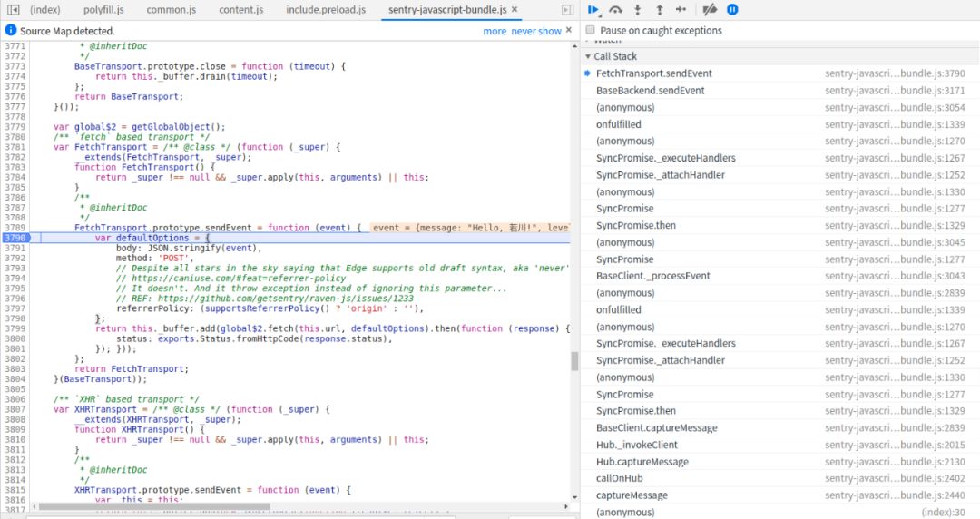Select the (anonymous) frame at bundle.js:3054
Screen dimensions: 980x519
pyautogui.click(x=780, y=107)
